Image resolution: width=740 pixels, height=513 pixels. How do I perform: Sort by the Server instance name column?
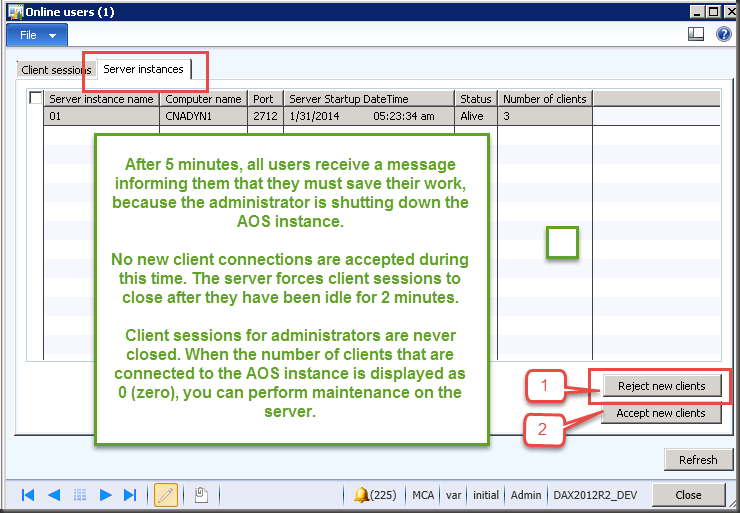click(x=101, y=99)
